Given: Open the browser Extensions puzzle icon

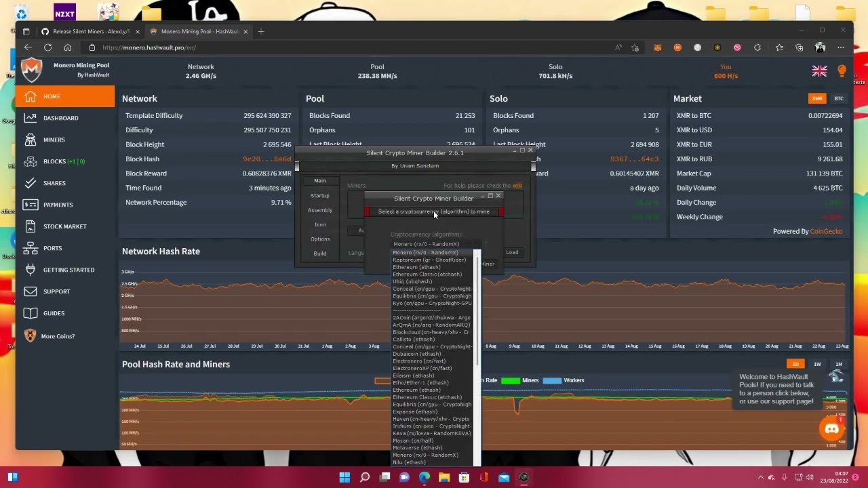Looking at the screenshot, I should click(x=757, y=47).
